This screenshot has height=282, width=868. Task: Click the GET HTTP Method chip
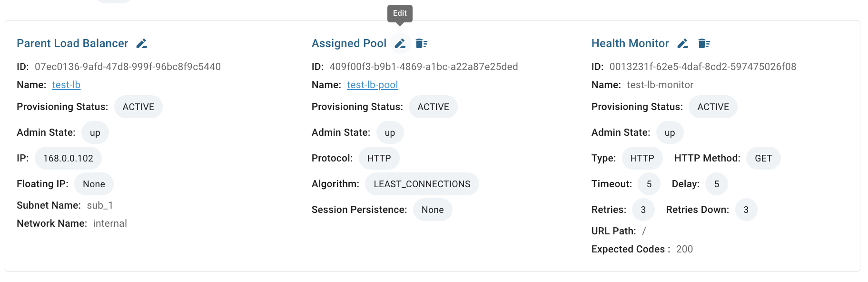(763, 158)
